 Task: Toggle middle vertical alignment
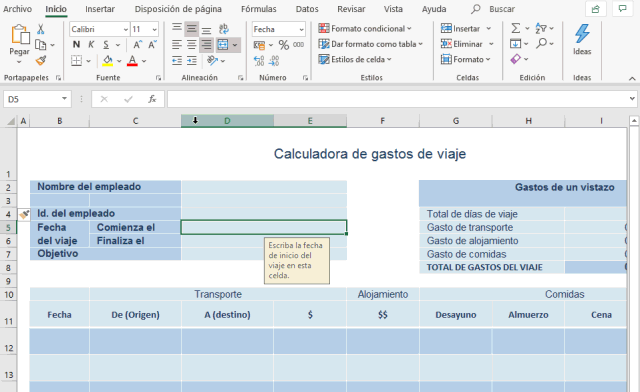[x=191, y=29]
